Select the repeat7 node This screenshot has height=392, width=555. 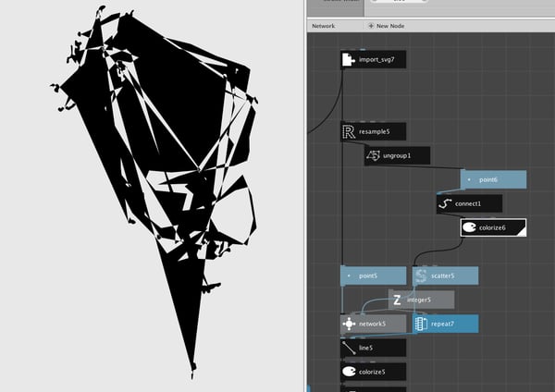pyautogui.click(x=446, y=324)
